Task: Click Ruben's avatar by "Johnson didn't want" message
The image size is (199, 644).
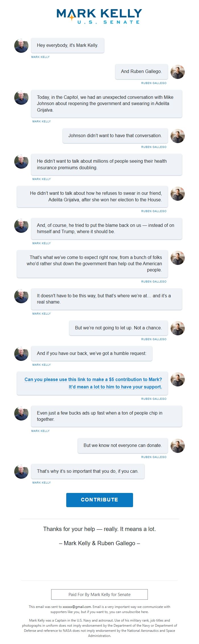Action: [x=178, y=136]
